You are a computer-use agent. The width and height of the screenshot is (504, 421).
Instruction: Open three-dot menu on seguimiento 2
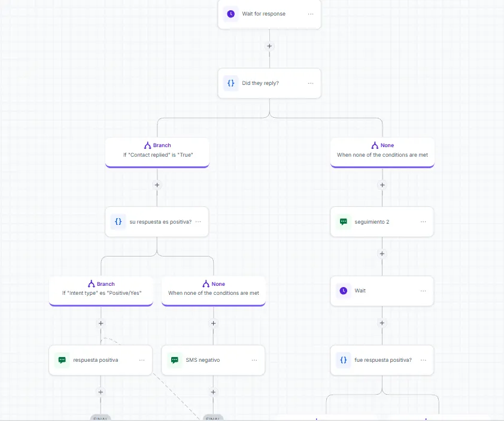click(x=423, y=222)
